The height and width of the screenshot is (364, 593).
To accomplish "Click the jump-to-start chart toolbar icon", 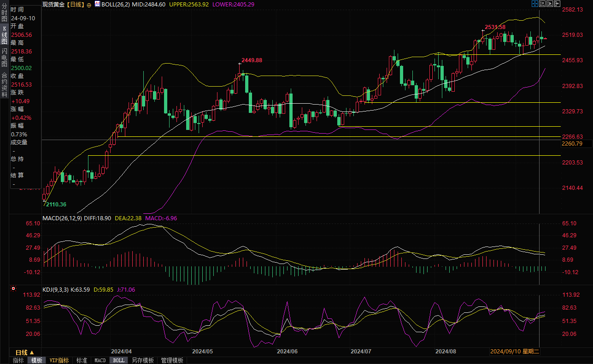I will coord(542,4).
